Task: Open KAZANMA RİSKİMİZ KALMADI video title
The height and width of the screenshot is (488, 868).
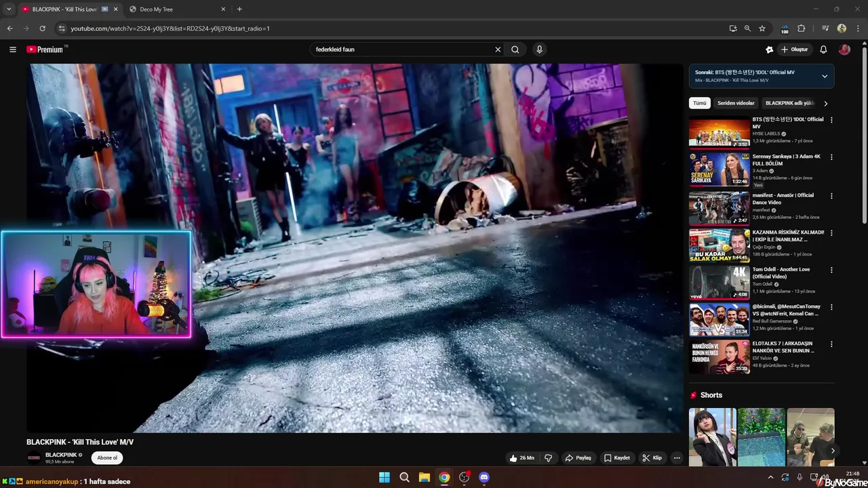Action: click(789, 236)
